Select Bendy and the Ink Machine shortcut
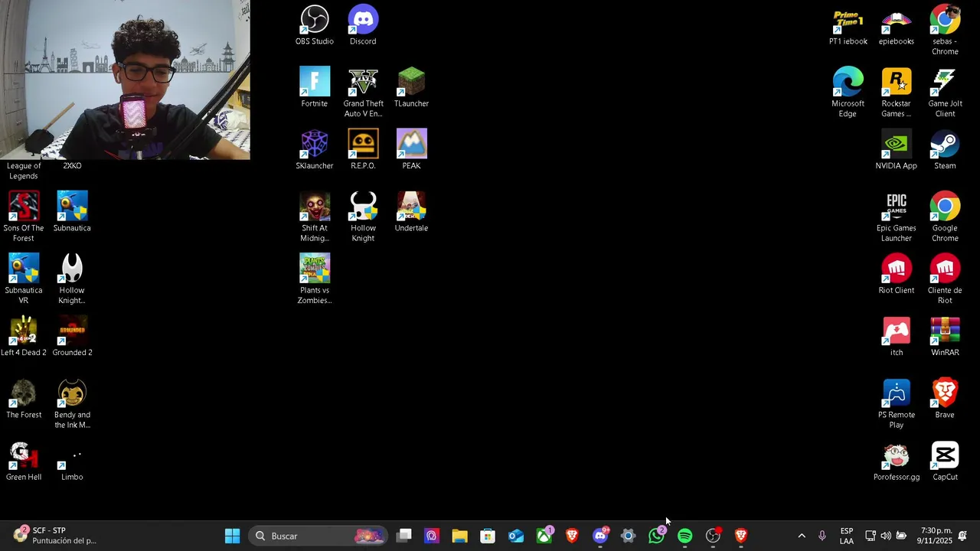The height and width of the screenshot is (551, 980). pyautogui.click(x=72, y=403)
